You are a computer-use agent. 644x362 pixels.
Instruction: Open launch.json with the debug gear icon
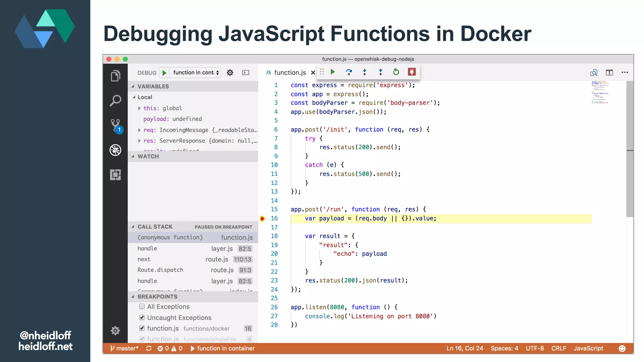(230, 73)
